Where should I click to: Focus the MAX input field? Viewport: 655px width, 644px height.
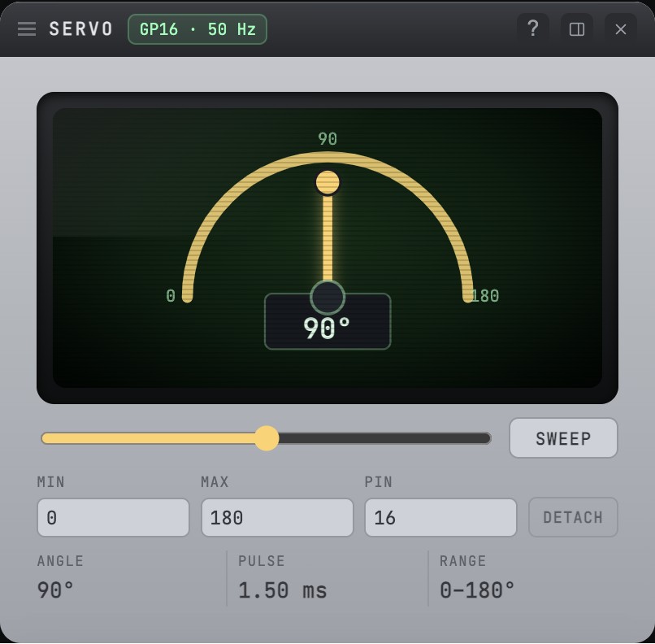(277, 517)
